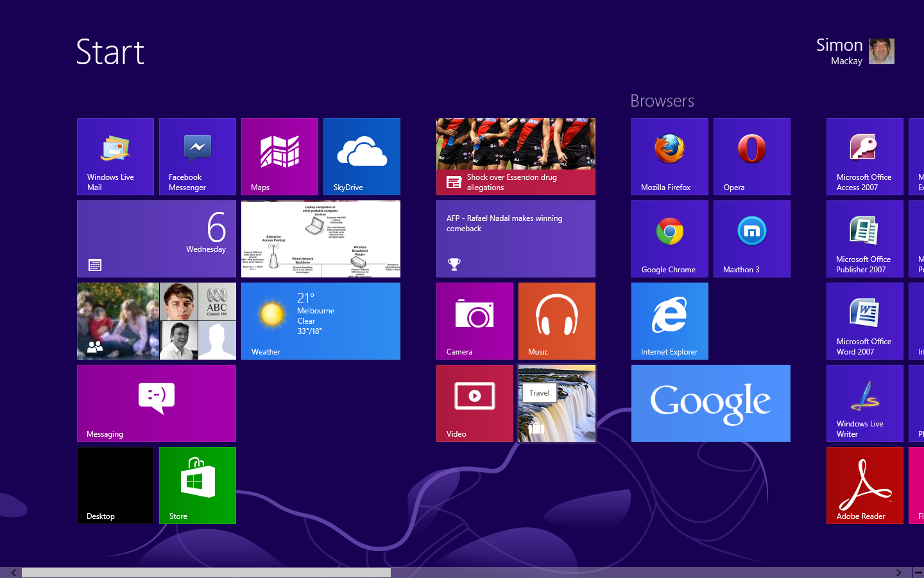
Task: Open the Essendon drug allegations news tile
Action: click(515, 156)
